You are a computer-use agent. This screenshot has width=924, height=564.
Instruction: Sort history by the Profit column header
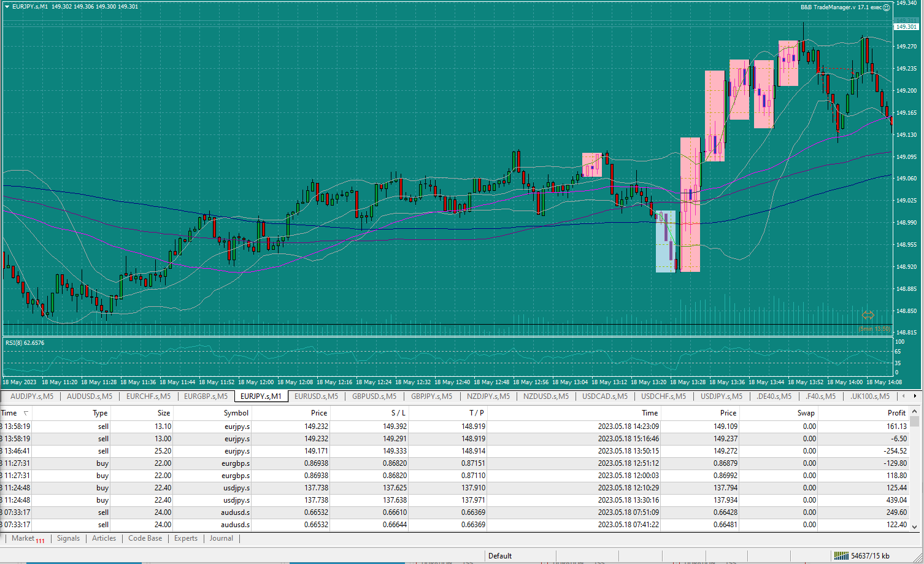(896, 413)
